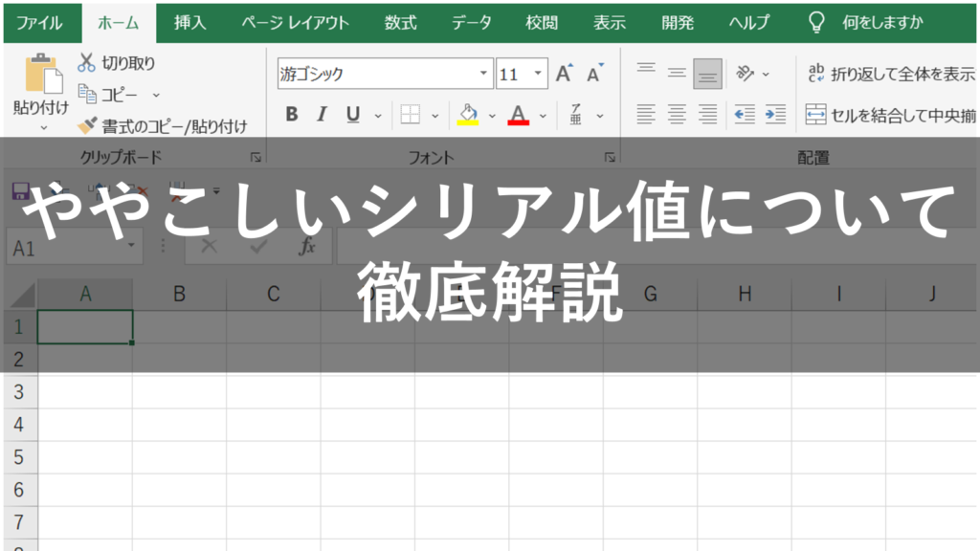The image size is (980, 551).
Task: Click the Select All corner triangle
Action: point(21,295)
